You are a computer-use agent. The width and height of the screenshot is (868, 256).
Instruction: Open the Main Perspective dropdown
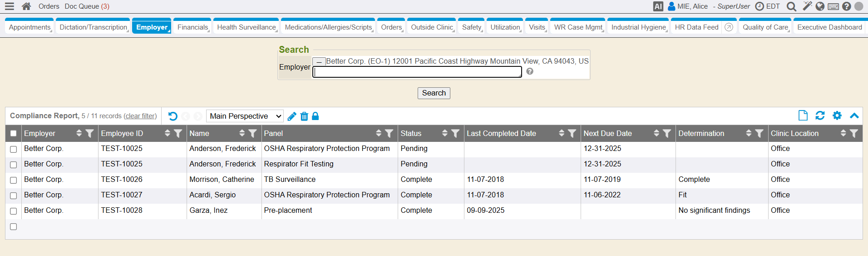(245, 116)
